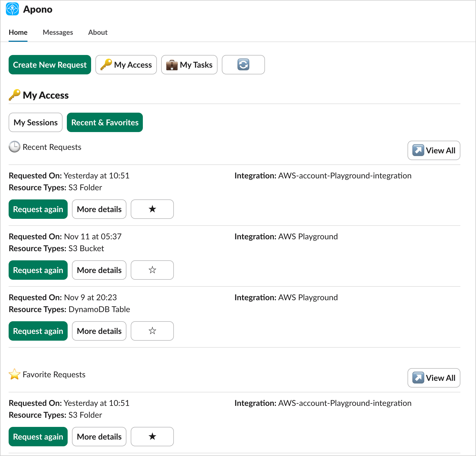Favorite the S3 Bucket request star
Image resolution: width=476 pixels, height=456 pixels.
coord(152,270)
